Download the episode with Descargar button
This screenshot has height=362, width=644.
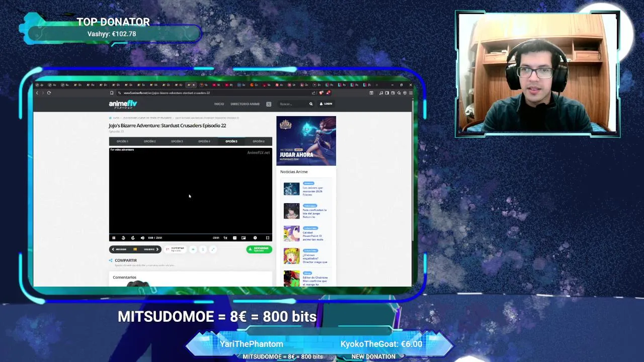[259, 249]
